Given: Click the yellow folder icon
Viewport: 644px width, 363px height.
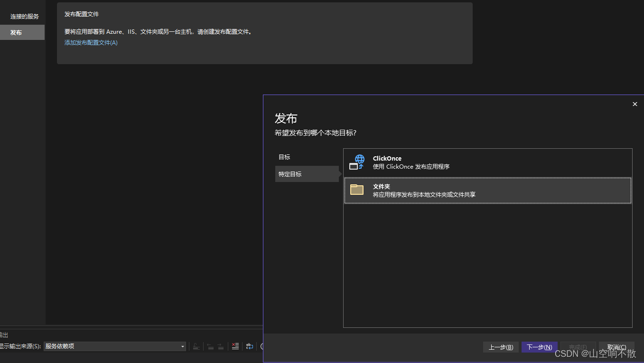Looking at the screenshot, I should [x=356, y=190].
